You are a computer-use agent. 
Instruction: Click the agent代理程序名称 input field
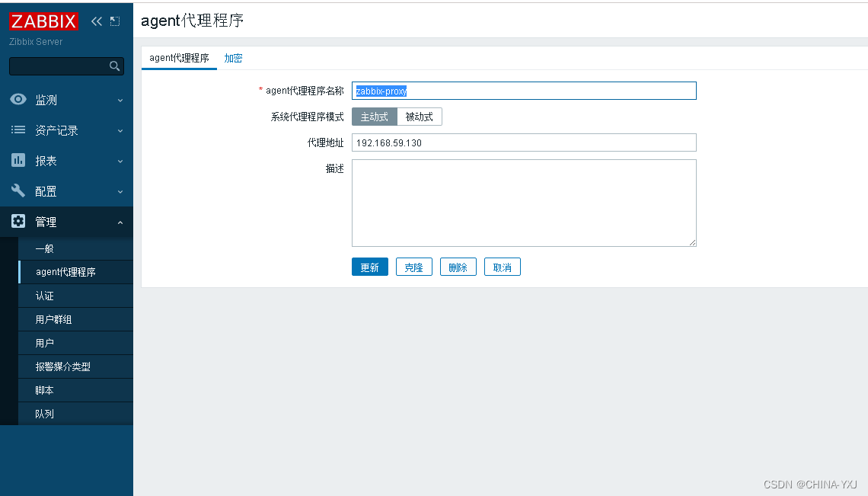(x=524, y=91)
